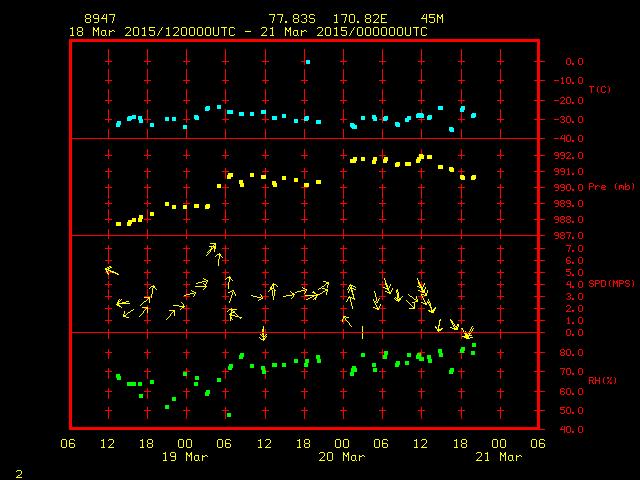Click station ID 8947 in the header
Screen dimensions: 640x480
pos(100,19)
